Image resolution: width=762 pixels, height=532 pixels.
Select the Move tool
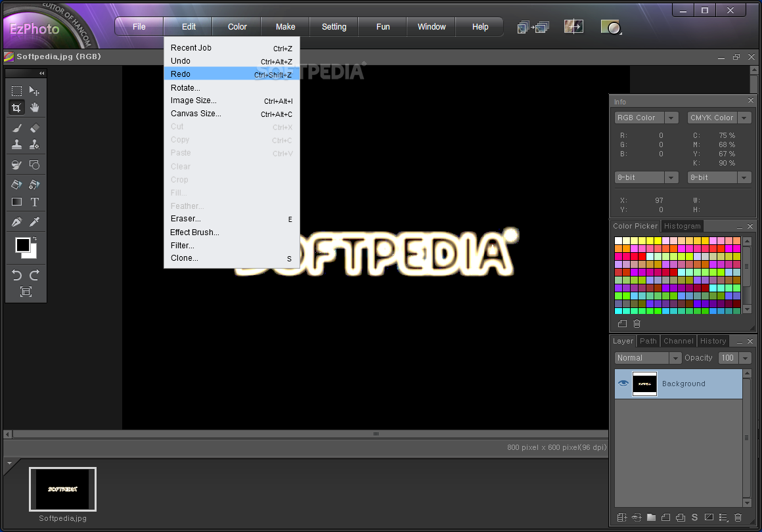click(x=35, y=91)
